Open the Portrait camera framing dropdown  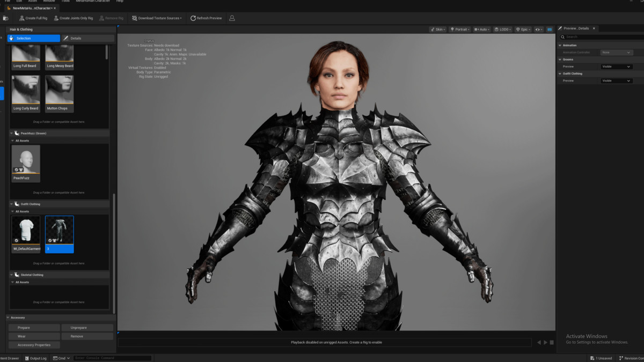(460, 29)
